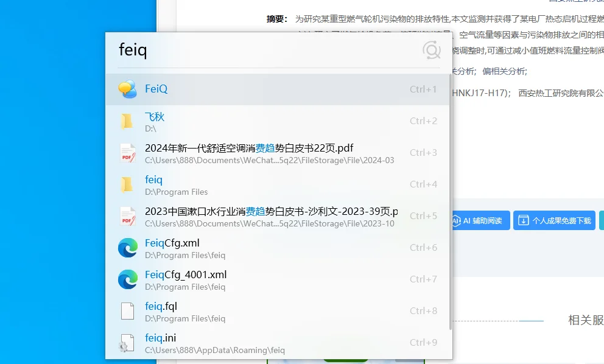This screenshot has height=364, width=604.
Task: Click the PDF icon for 2024年新一代舒适空调 white paper
Action: (x=127, y=152)
